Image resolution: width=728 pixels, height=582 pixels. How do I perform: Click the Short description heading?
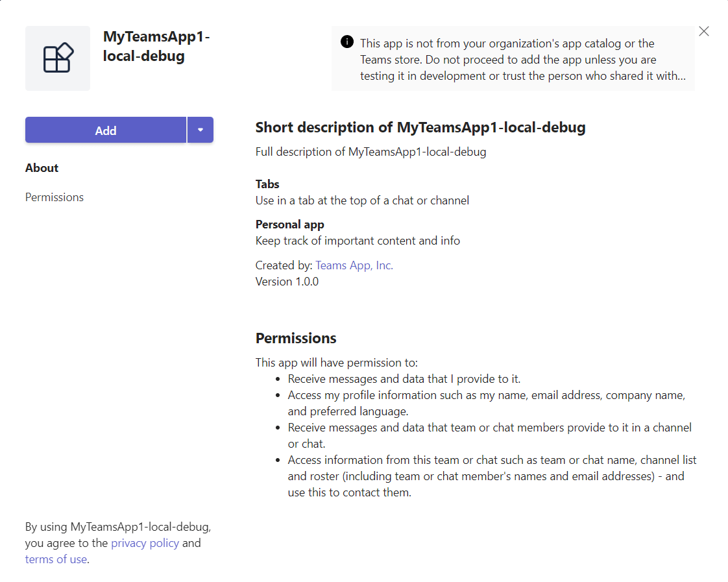coord(420,127)
